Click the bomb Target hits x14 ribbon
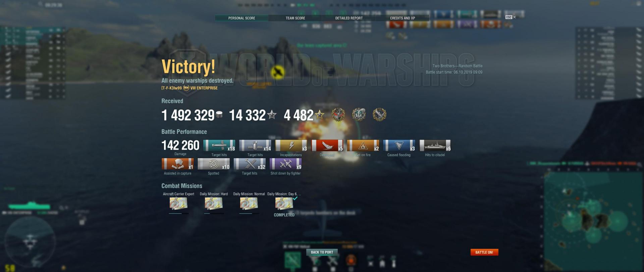Image resolution: width=644 pixels, height=272 pixels. (255, 146)
